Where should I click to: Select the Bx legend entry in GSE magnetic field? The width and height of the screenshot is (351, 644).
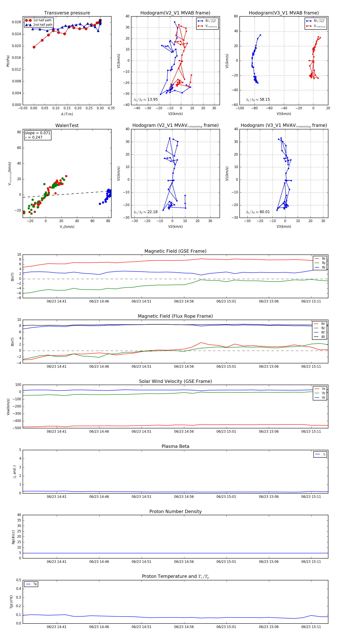pos(320,259)
